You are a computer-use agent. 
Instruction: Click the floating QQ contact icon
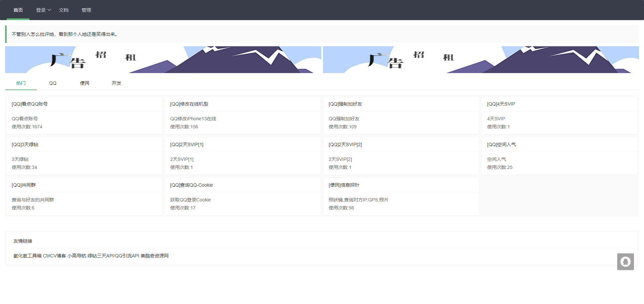click(x=625, y=261)
